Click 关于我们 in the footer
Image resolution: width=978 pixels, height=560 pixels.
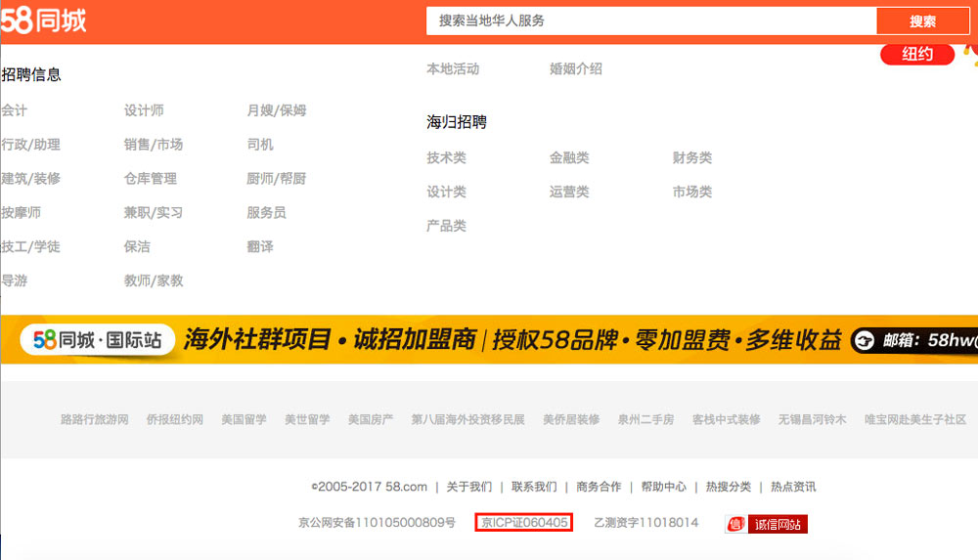coord(469,487)
